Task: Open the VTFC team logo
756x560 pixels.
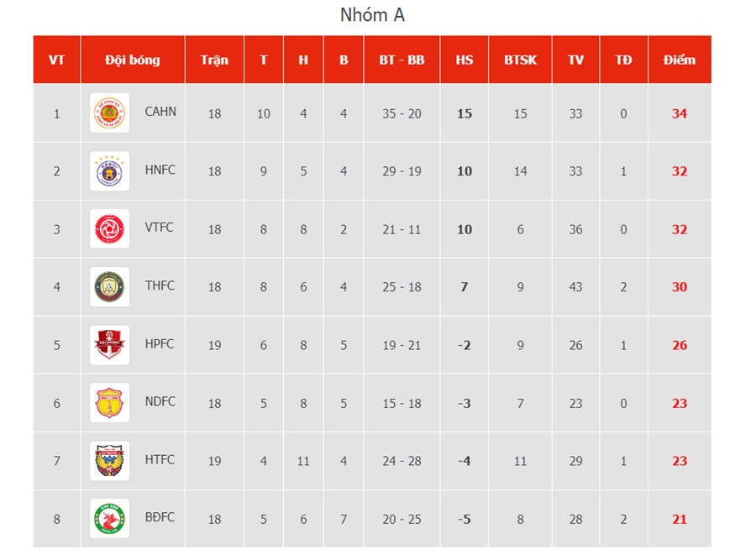Action: pyautogui.click(x=110, y=229)
